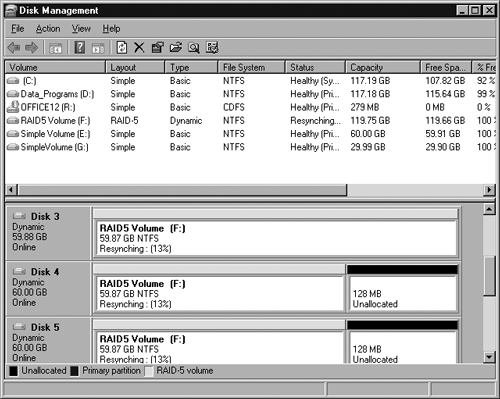500x399 pixels.
Task: Open Properties from the toolbar icon
Action: point(157,47)
